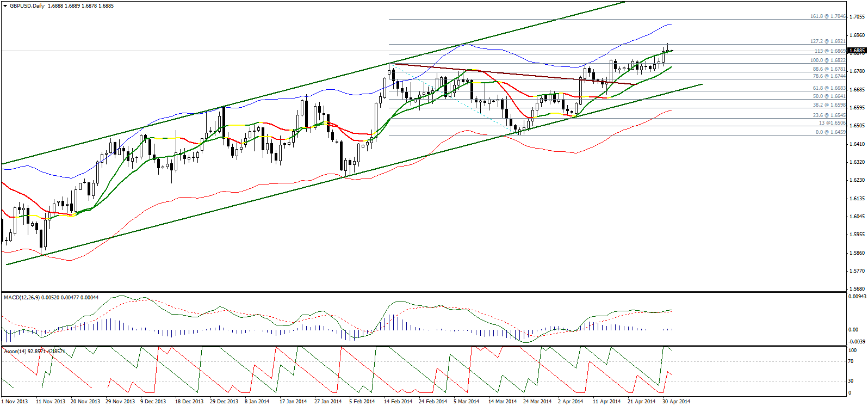Click date label '14 Mar 2014'
The image size is (868, 406).
click(x=503, y=402)
